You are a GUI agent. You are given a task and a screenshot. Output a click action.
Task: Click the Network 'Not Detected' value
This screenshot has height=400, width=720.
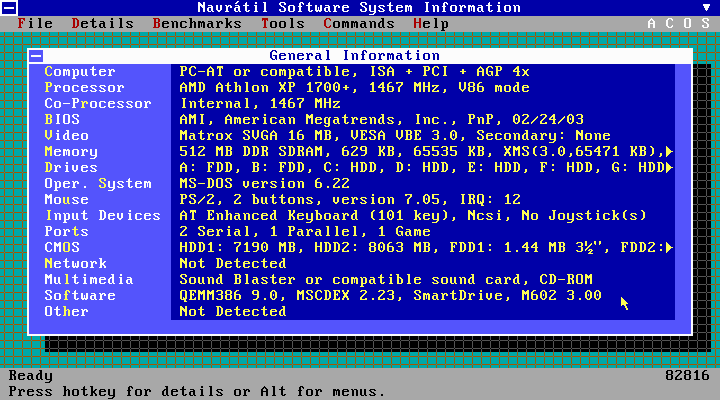coord(233,264)
